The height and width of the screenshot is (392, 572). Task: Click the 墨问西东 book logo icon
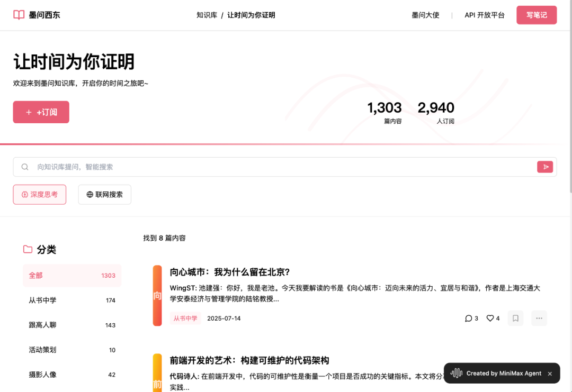click(19, 15)
